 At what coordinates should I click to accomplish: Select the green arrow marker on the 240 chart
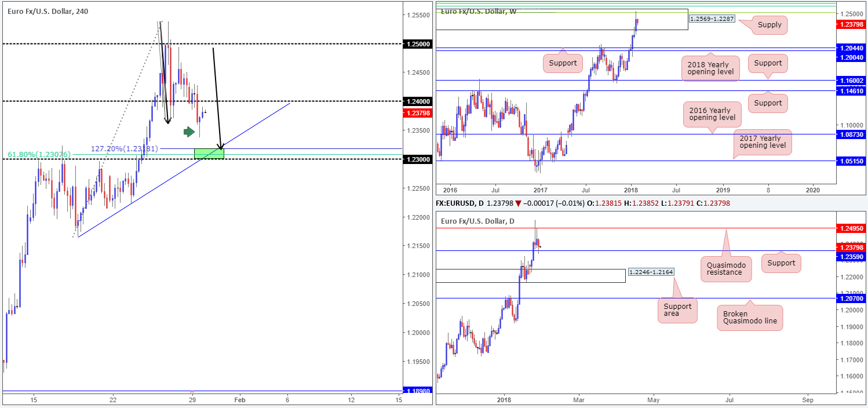tap(189, 132)
